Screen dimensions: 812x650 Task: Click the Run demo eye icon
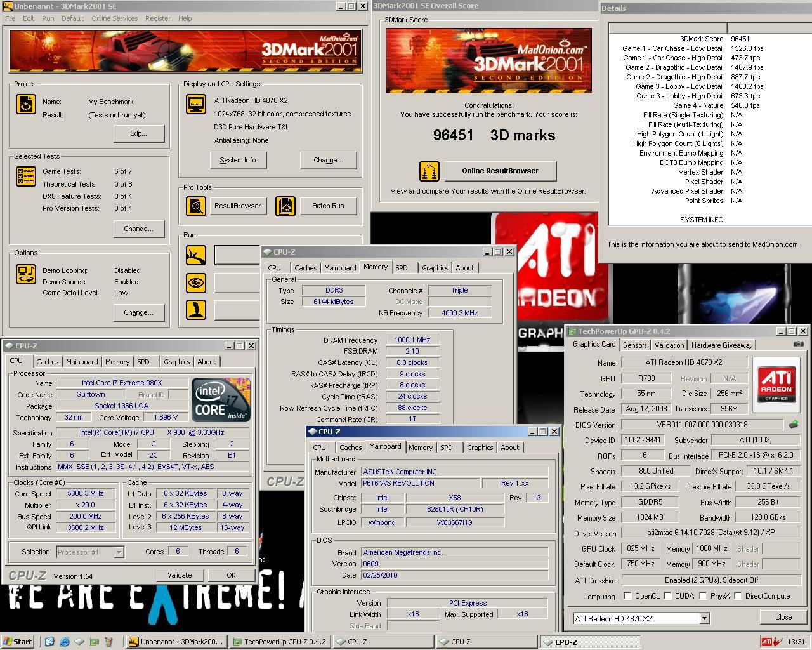point(196,282)
